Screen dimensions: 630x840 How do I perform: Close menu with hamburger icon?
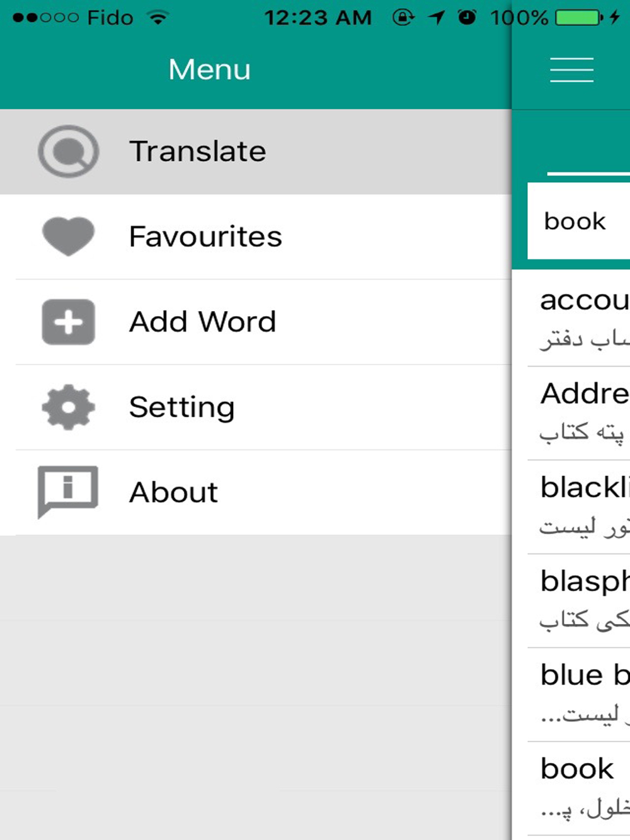coord(571,70)
